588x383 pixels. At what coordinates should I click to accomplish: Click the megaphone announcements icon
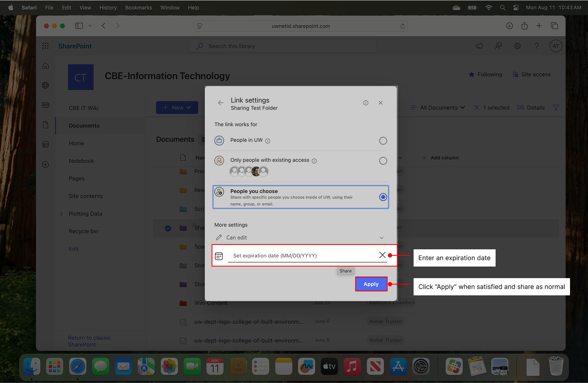pos(479,46)
